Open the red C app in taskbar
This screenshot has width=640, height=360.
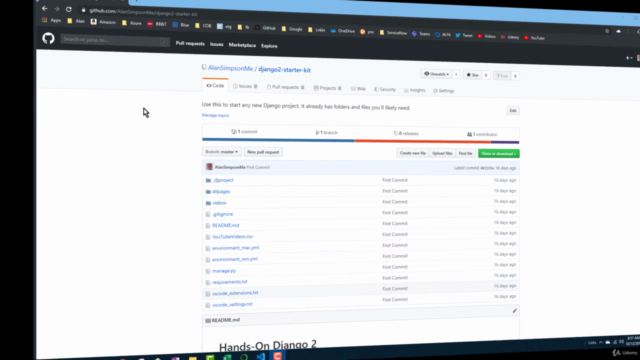(x=278, y=356)
